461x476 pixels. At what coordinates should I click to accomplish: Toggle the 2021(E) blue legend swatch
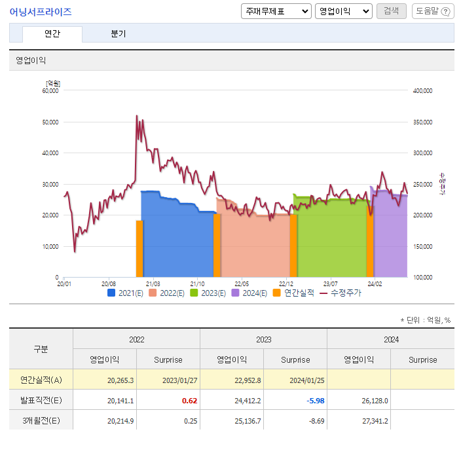(111, 293)
